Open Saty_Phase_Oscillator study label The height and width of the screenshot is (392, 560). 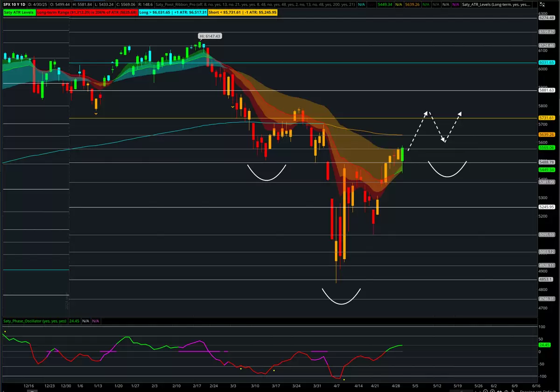35,321
